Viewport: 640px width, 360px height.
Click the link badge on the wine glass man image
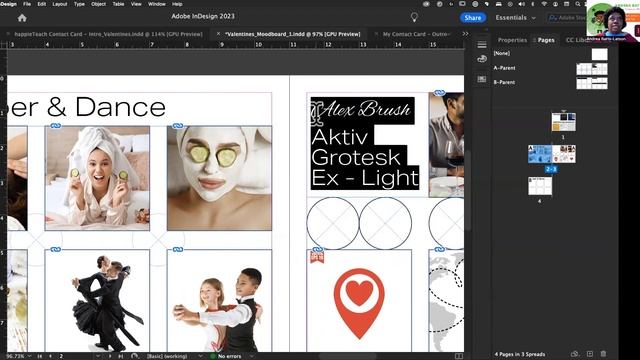coord(439,93)
